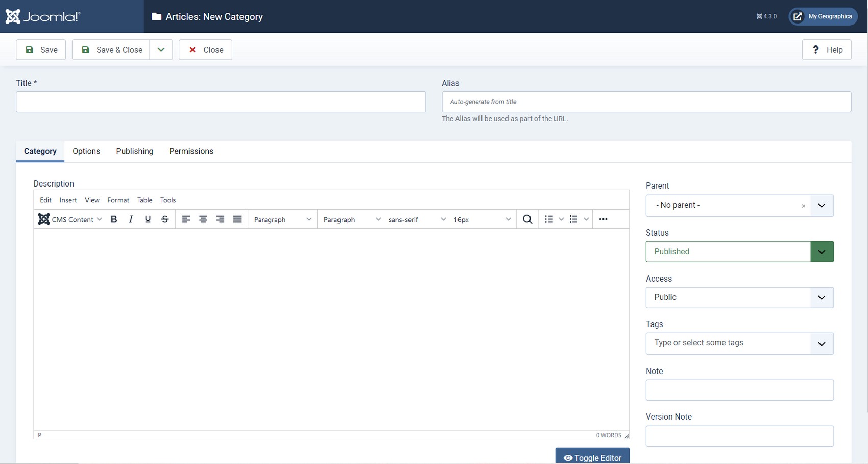Toggle the editor on or off
The height and width of the screenshot is (464, 868).
click(592, 456)
